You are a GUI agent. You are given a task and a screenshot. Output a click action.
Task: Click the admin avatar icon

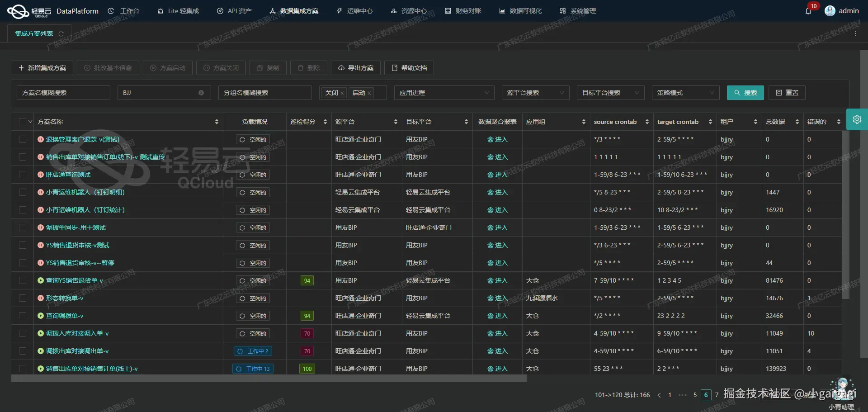830,11
